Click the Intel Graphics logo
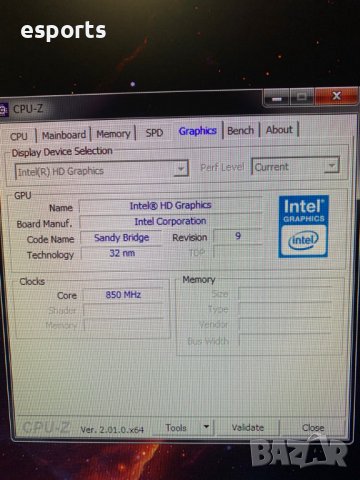The image size is (360, 480). coord(303,226)
